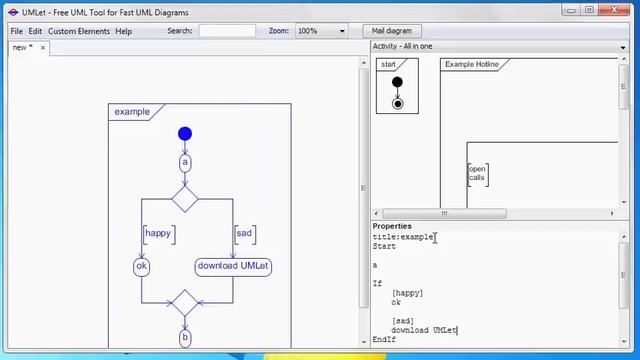Select activity node 'b' in diagram
This screenshot has width=640, height=360.
(x=185, y=338)
